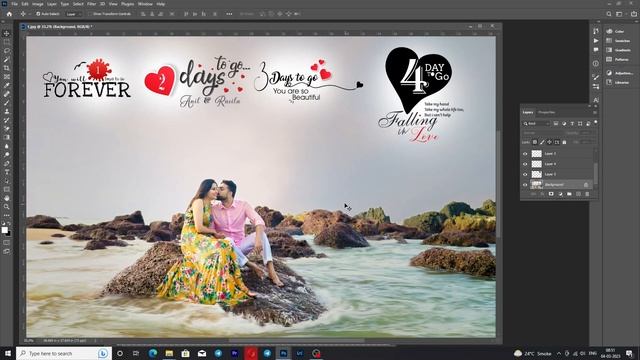Open the Color panel
640x360 pixels.
coord(616,31)
